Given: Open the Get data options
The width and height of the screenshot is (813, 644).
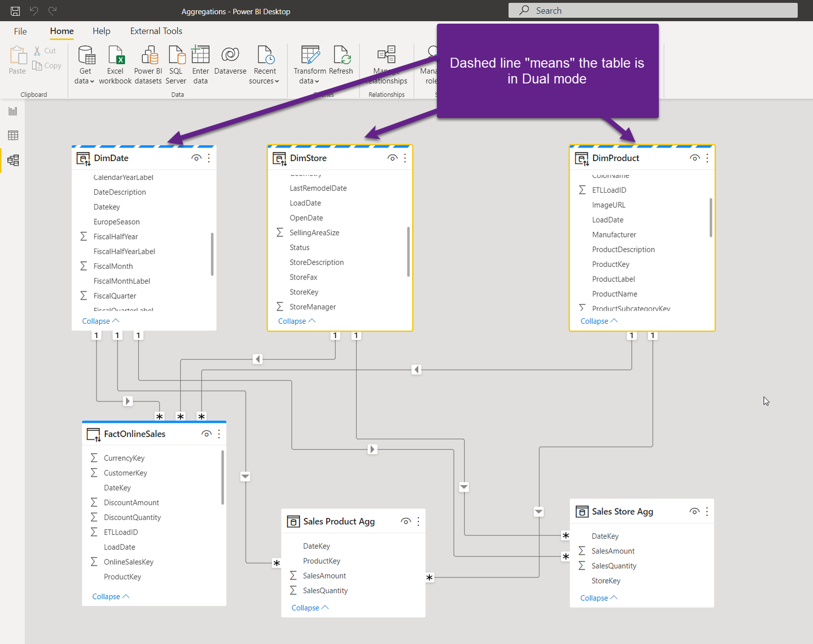Looking at the screenshot, I should [84, 64].
